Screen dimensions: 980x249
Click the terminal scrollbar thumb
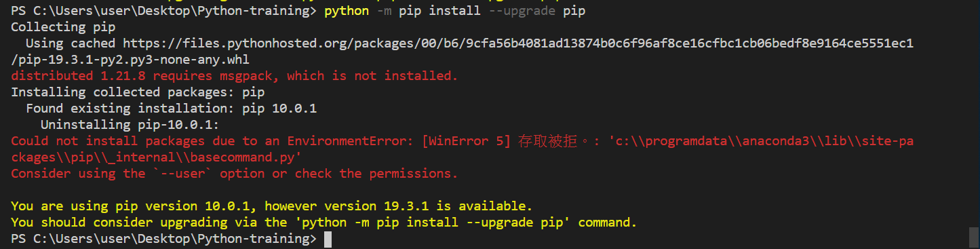point(974,238)
